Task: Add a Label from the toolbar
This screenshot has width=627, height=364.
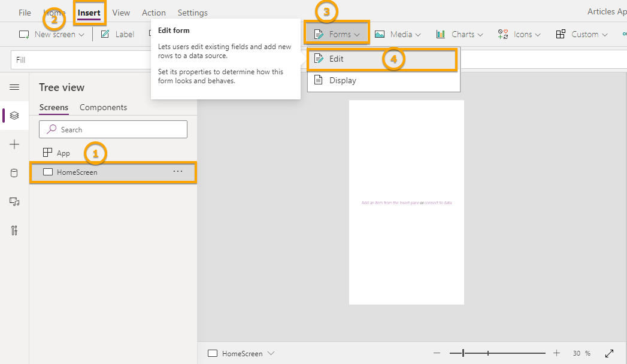Action: coord(117,34)
